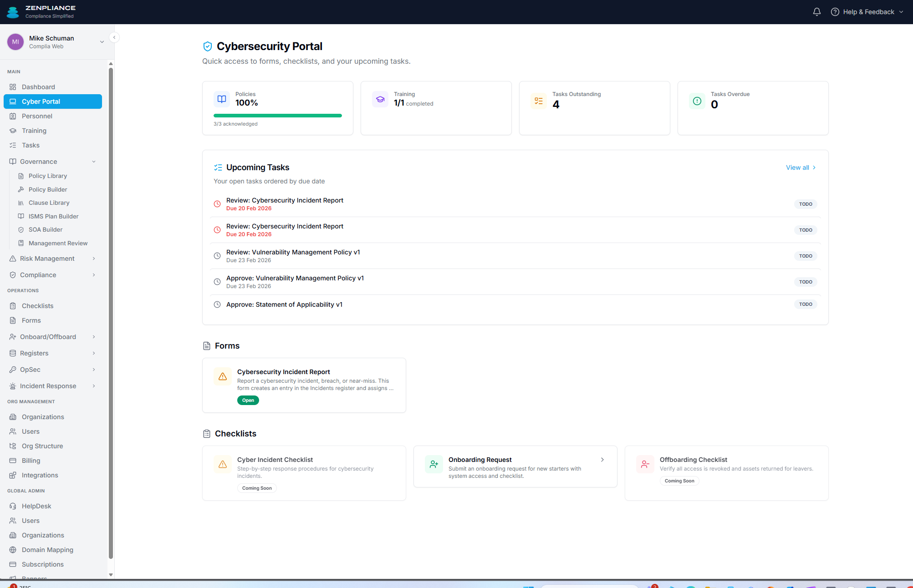913x588 pixels.
Task: Open the Management Review section
Action: tap(58, 243)
